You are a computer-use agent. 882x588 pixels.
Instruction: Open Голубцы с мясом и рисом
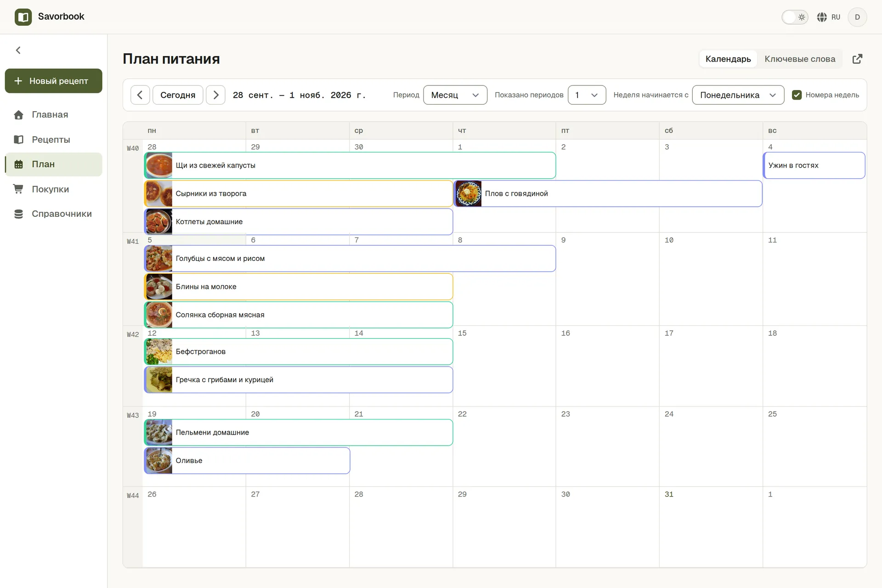coord(350,259)
